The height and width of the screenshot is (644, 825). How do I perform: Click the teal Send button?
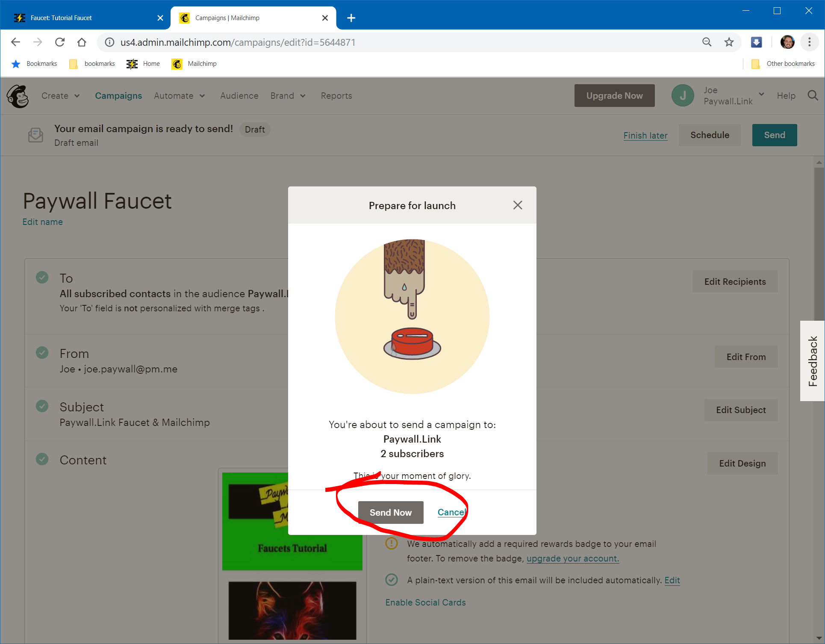[775, 135]
